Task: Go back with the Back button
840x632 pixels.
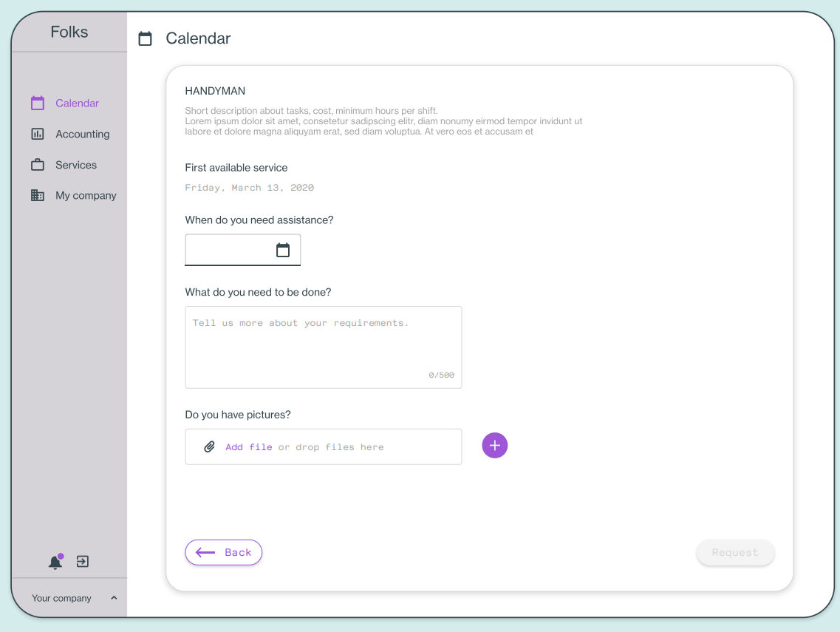Action: [223, 552]
